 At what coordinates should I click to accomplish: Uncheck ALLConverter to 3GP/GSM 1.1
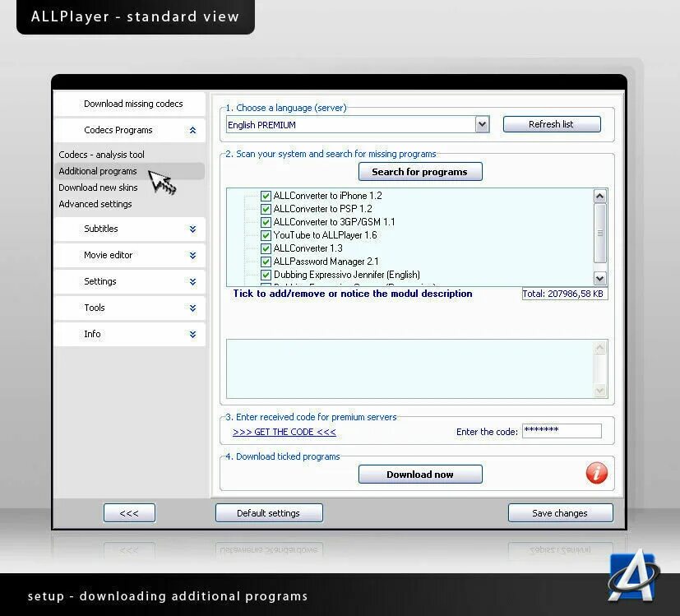(266, 222)
